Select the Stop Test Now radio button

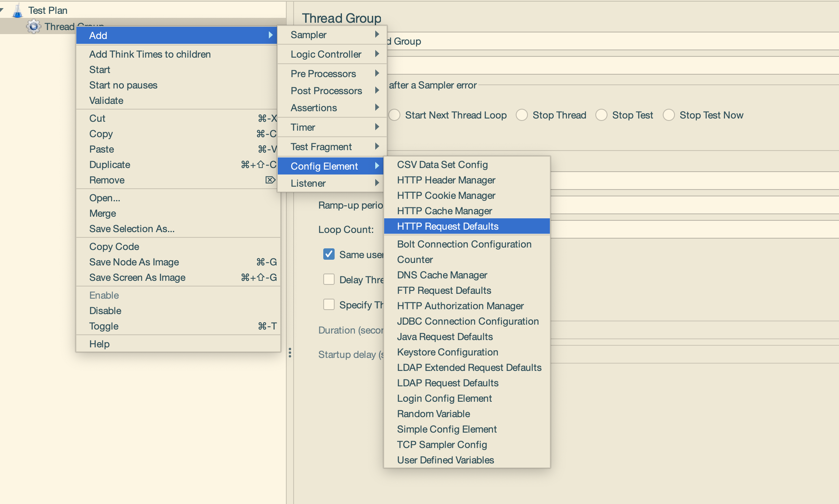669,115
